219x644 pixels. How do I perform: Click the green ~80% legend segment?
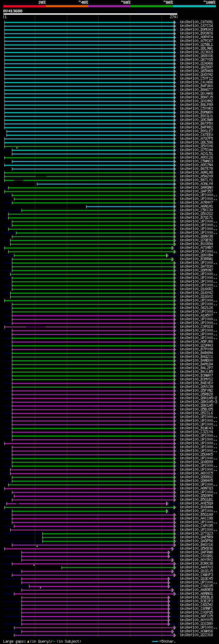(x=152, y=6)
